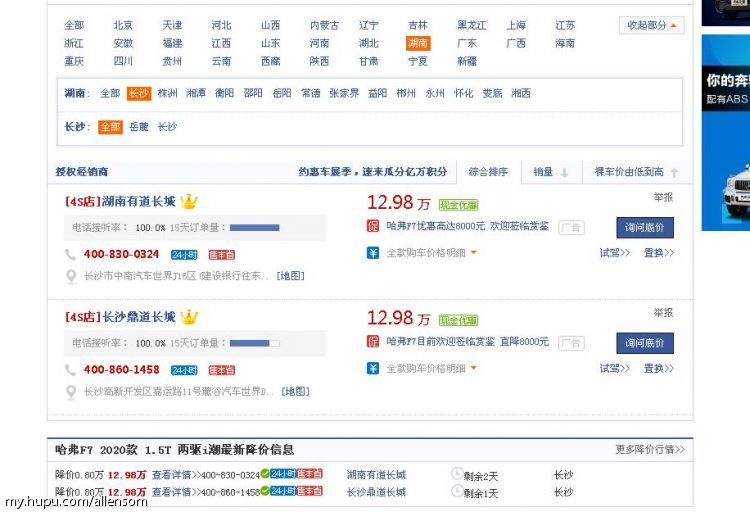Click 询问底价 button for 湖南有道长城

(x=645, y=228)
